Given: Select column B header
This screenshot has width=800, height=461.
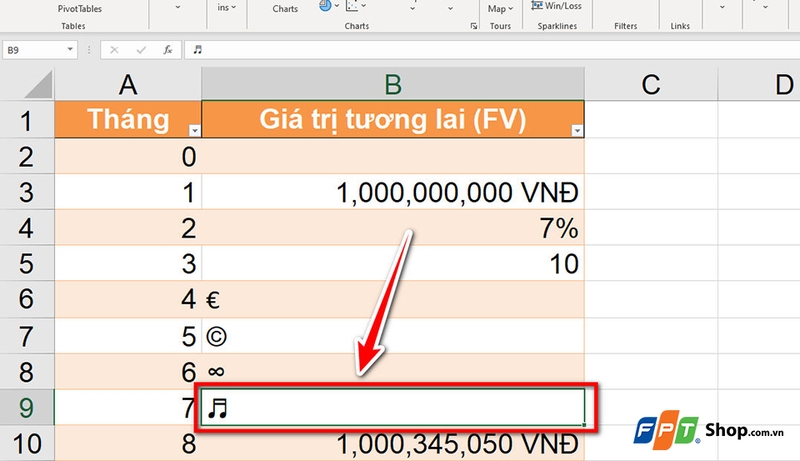Looking at the screenshot, I should click(x=393, y=84).
